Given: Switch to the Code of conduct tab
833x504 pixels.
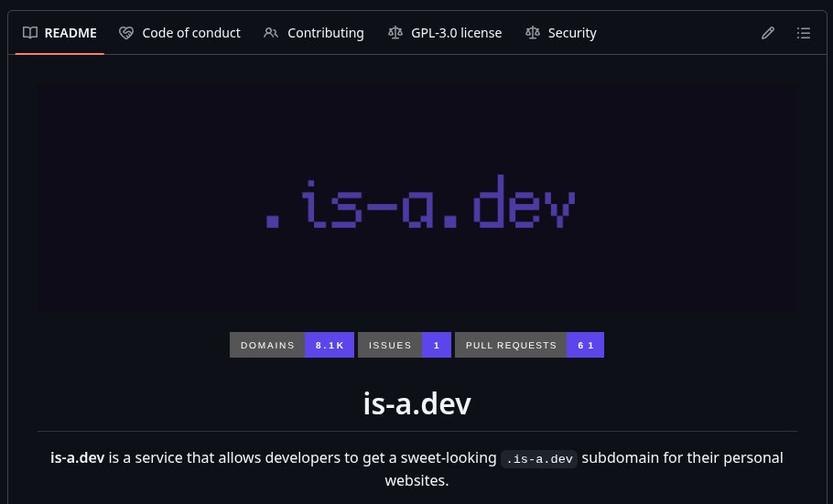Looking at the screenshot, I should tap(179, 33).
